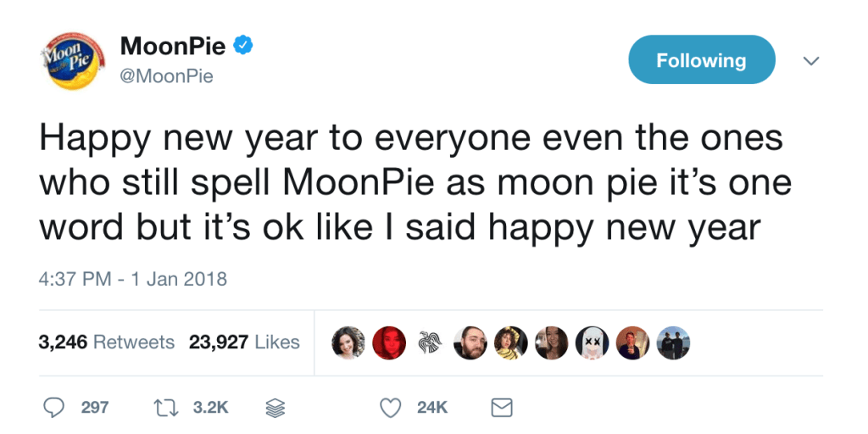Click the blue verified badge
Image resolution: width=868 pixels, height=434 pixels.
(242, 46)
